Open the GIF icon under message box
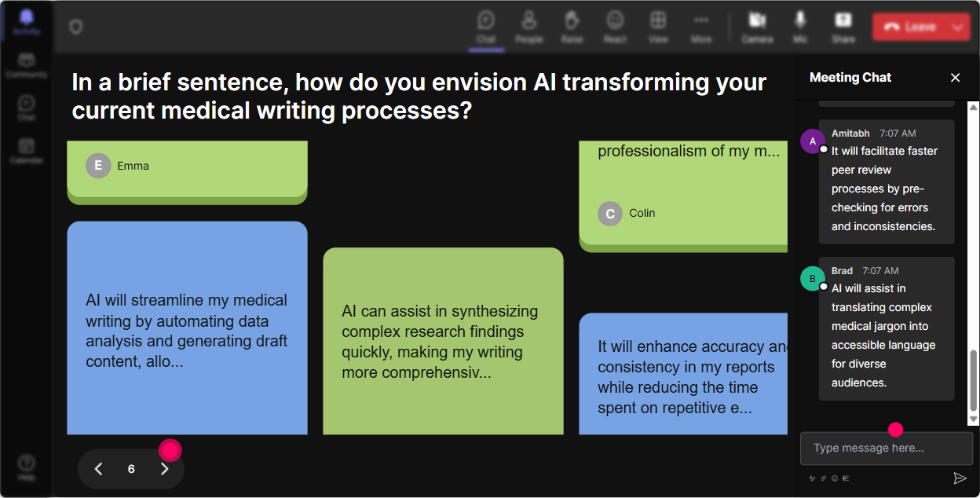The image size is (980, 498). (846, 478)
